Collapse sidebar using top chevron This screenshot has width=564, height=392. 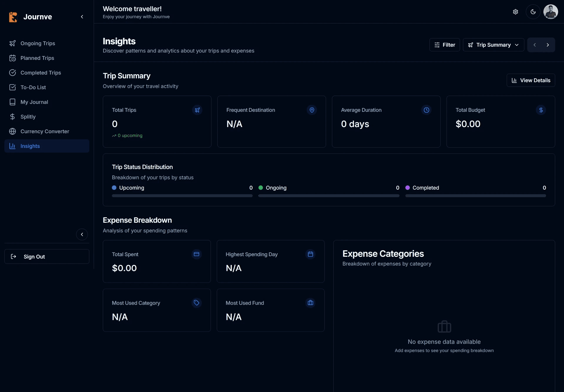82,17
